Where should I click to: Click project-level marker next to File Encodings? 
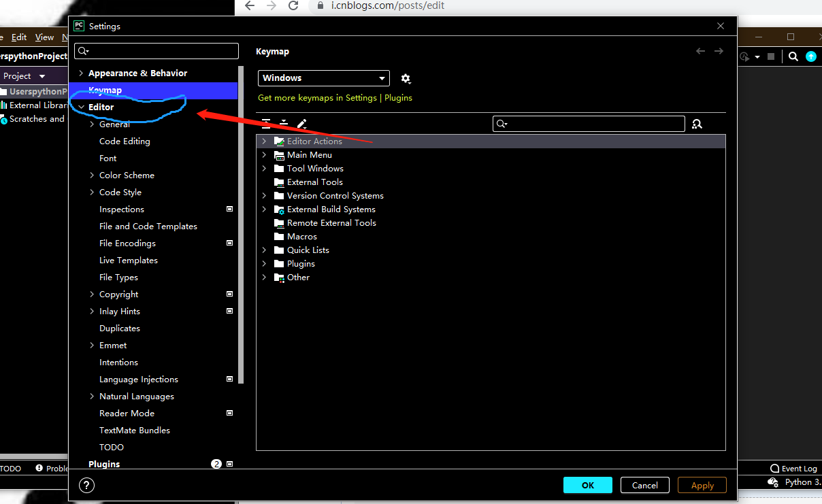click(229, 243)
